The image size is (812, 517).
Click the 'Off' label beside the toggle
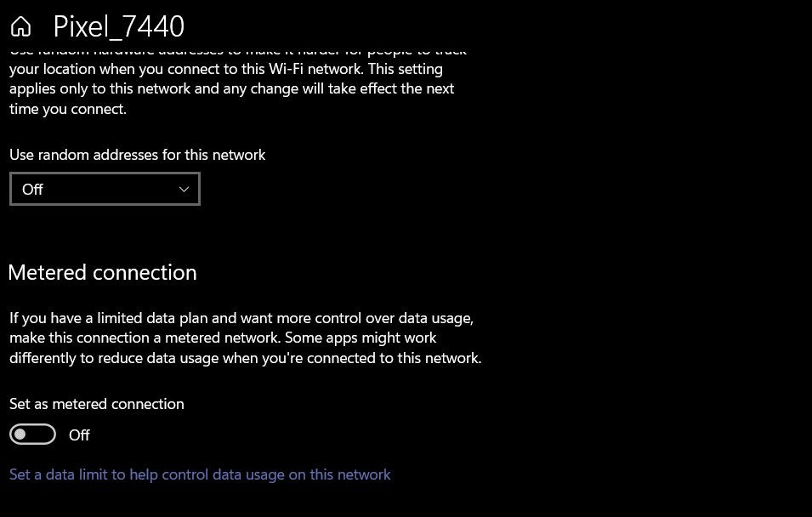[79, 435]
